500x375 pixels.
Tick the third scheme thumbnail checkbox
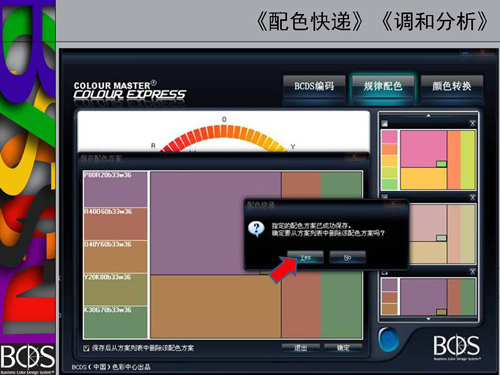[385, 272]
